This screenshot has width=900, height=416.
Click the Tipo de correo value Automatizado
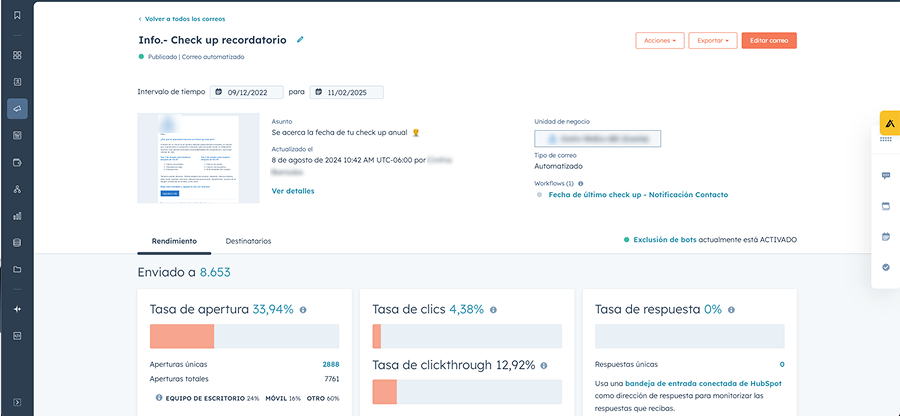coord(558,166)
